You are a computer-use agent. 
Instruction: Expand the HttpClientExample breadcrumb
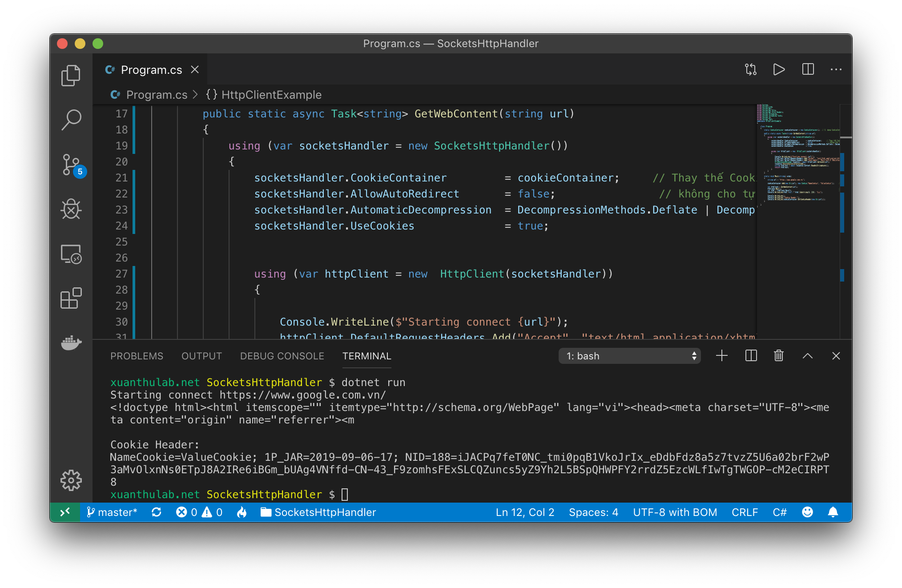click(271, 95)
